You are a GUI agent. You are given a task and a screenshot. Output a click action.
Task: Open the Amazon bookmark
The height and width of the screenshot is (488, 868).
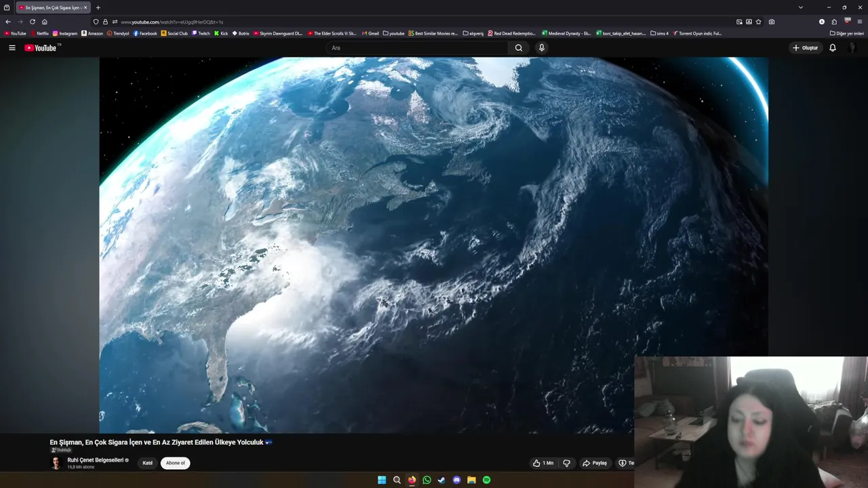[x=93, y=33]
